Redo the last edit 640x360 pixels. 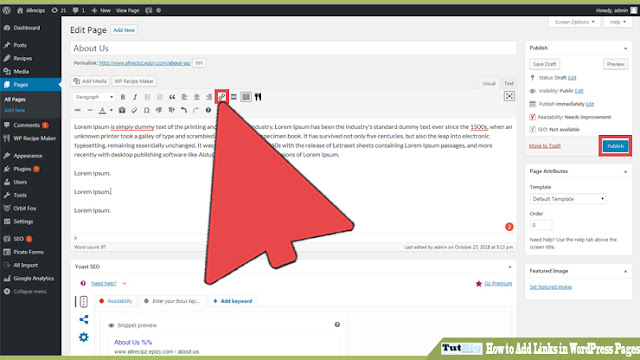(x=196, y=110)
